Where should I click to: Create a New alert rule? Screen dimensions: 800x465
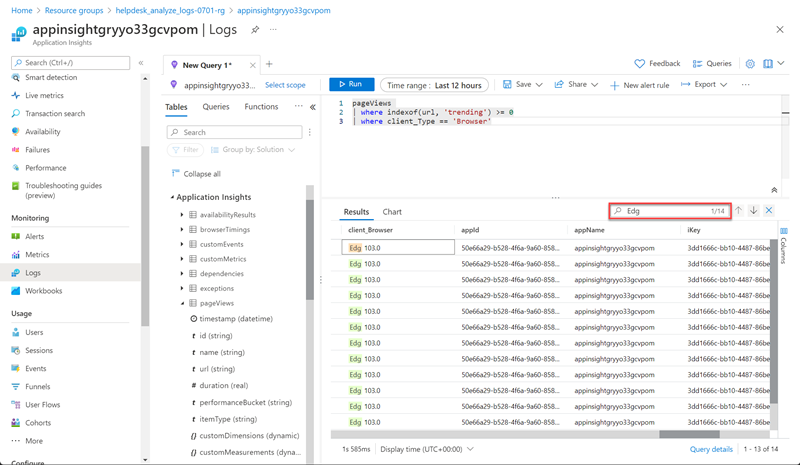tap(640, 85)
